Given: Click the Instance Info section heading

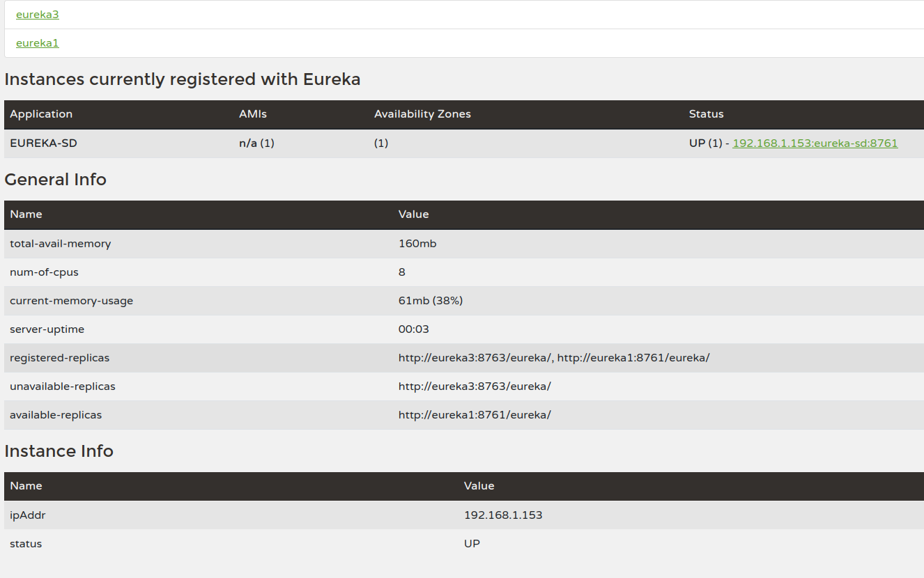Looking at the screenshot, I should click(59, 451).
